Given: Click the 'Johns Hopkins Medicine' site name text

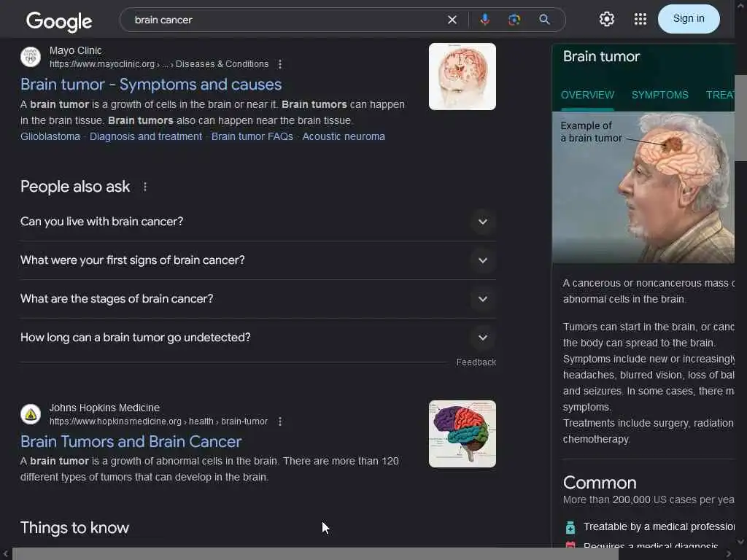Looking at the screenshot, I should [104, 408].
